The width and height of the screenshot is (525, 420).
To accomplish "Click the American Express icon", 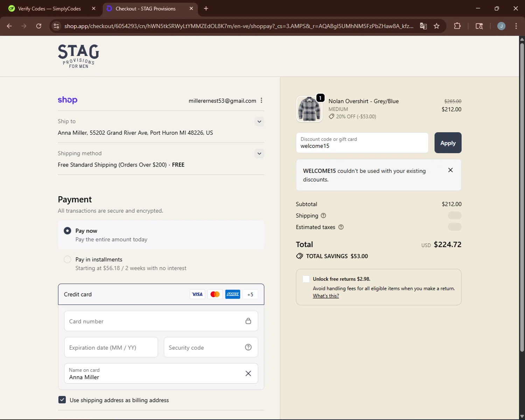I will [233, 294].
